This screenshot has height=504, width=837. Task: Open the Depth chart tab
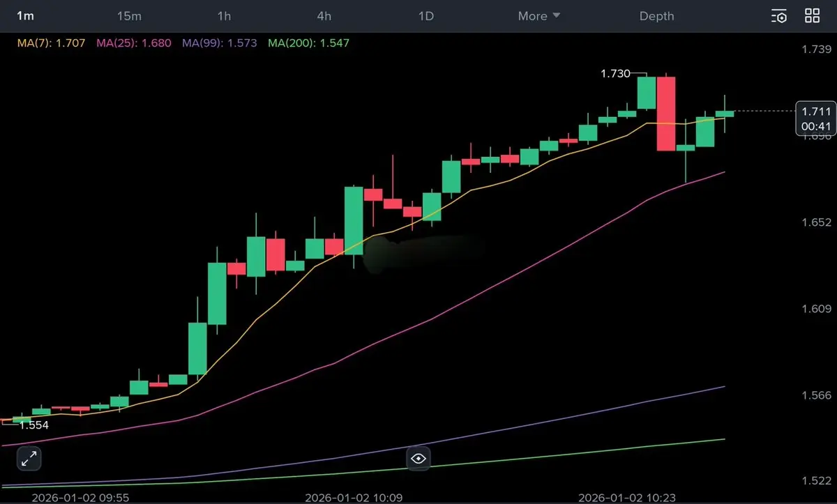[x=657, y=15]
